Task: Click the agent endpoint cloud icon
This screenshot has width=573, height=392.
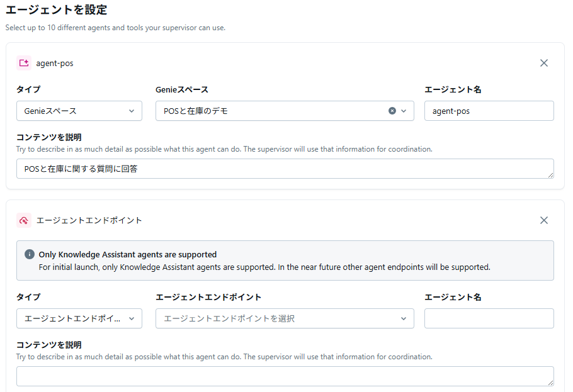Action: click(24, 220)
